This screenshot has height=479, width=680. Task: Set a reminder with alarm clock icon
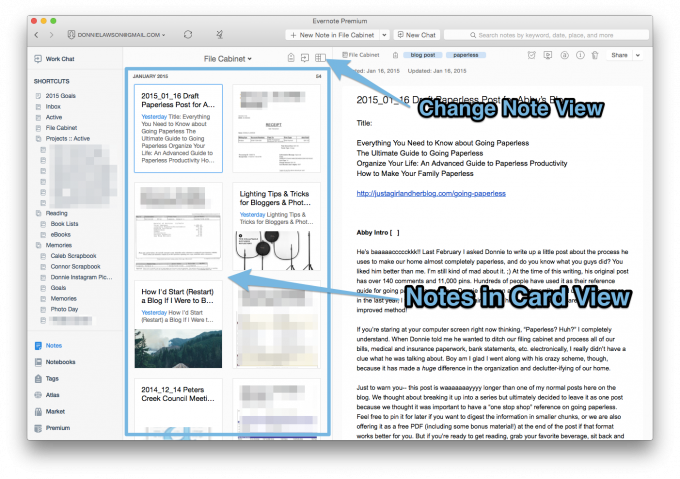coord(531,55)
